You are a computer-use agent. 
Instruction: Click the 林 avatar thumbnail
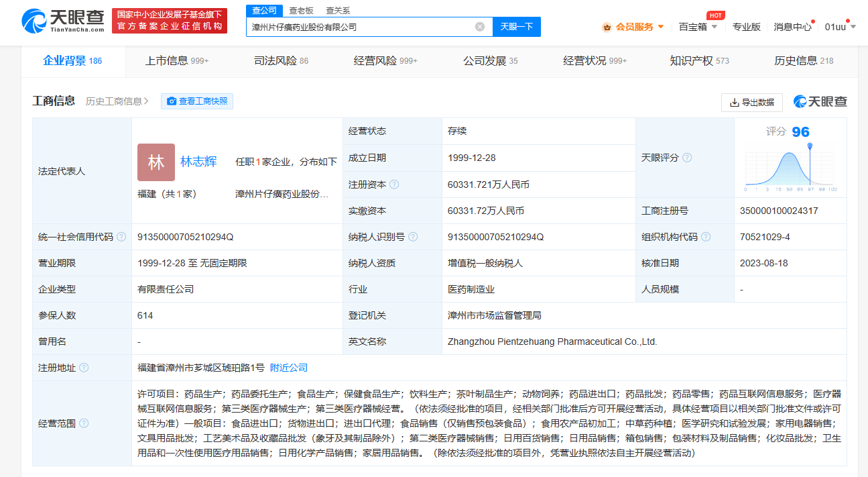(156, 162)
